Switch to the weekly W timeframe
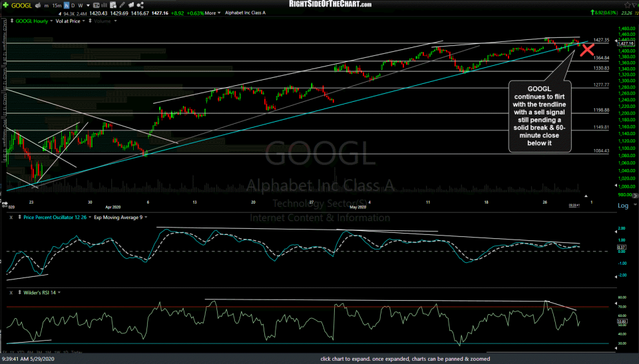Screen dimensions: 639x364 click(81, 5)
